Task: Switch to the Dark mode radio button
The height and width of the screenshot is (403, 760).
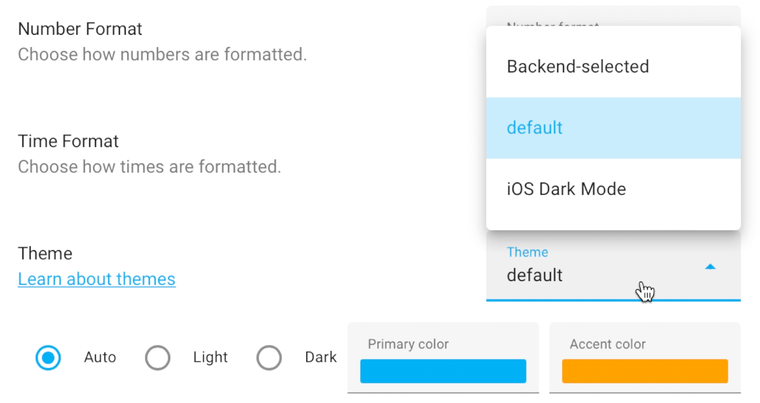Action: pos(269,357)
